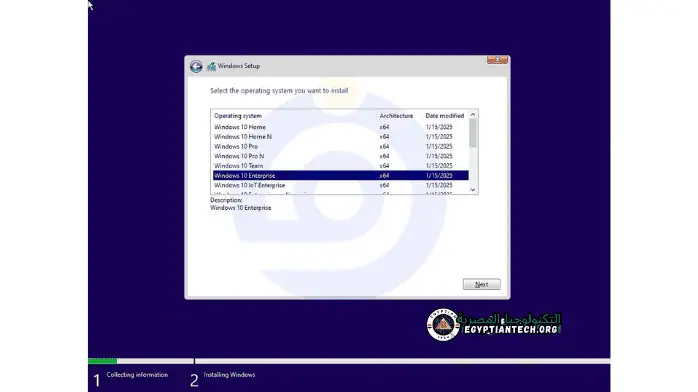Viewport: 698px width, 392px height.
Task: Click highlighted Windows 10 Enterprise row
Action: coord(341,176)
